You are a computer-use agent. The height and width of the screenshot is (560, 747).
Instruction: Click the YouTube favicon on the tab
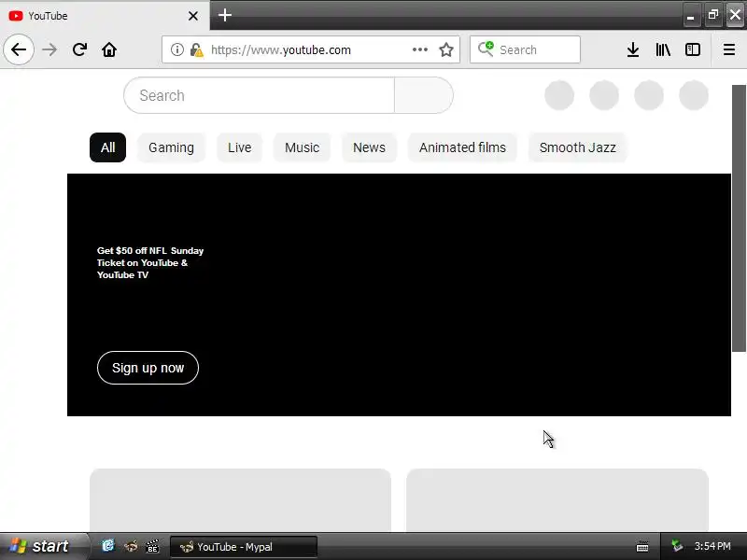pyautogui.click(x=16, y=16)
